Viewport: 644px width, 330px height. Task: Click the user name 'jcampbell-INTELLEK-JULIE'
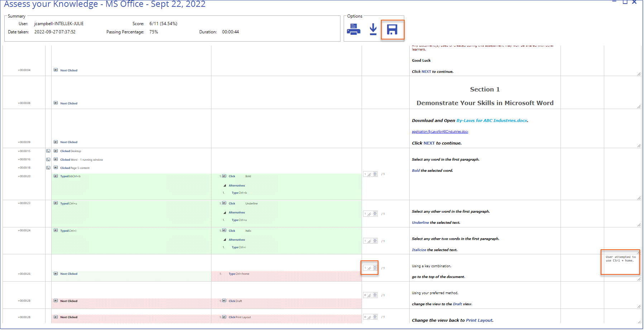tap(59, 24)
